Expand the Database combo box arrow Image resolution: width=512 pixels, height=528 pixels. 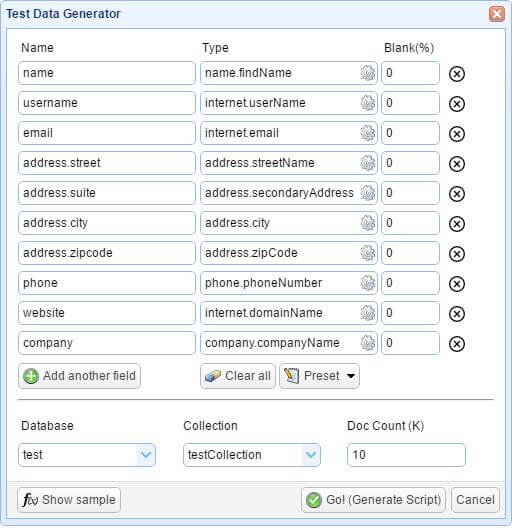click(146, 455)
